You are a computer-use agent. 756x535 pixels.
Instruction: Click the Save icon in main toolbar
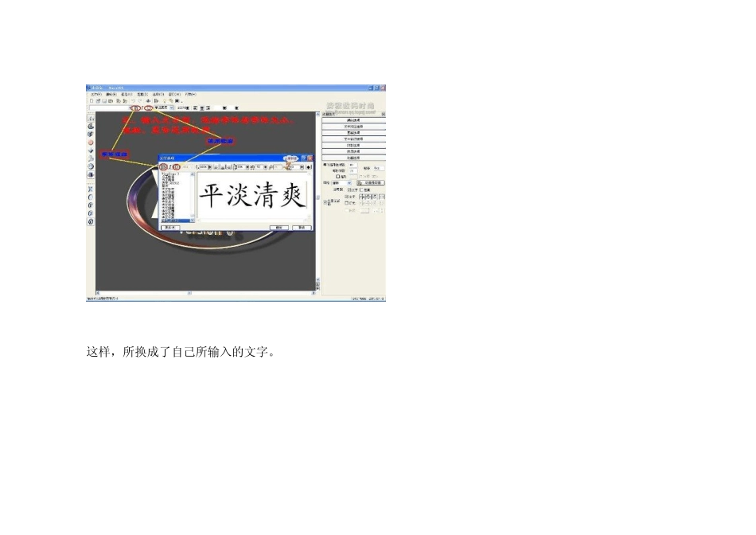pyautogui.click(x=104, y=101)
